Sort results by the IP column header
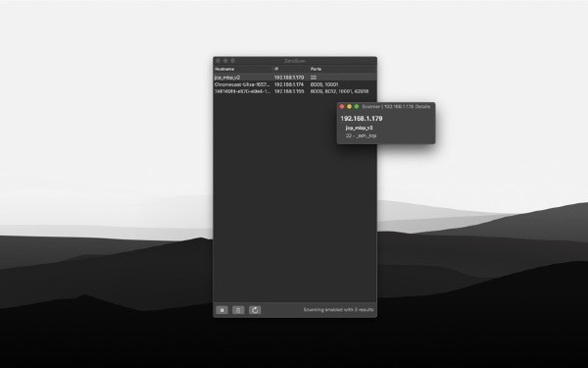The height and width of the screenshot is (368, 588). point(291,69)
